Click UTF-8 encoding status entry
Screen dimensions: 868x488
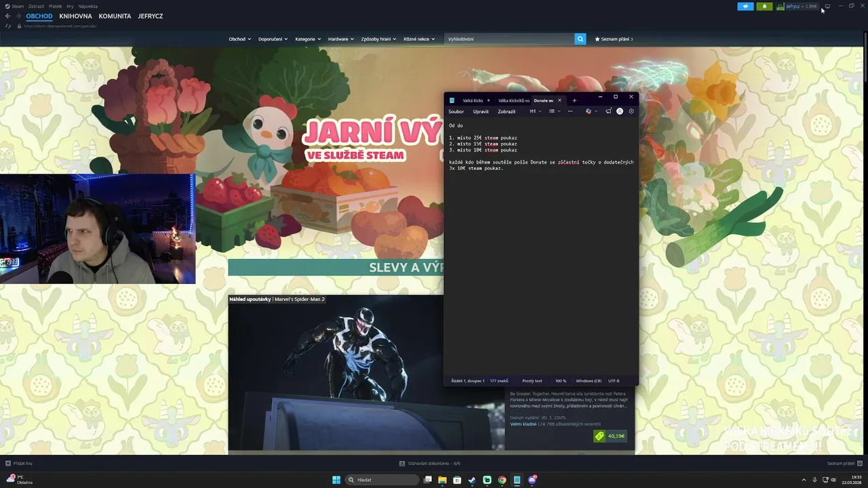coord(614,381)
